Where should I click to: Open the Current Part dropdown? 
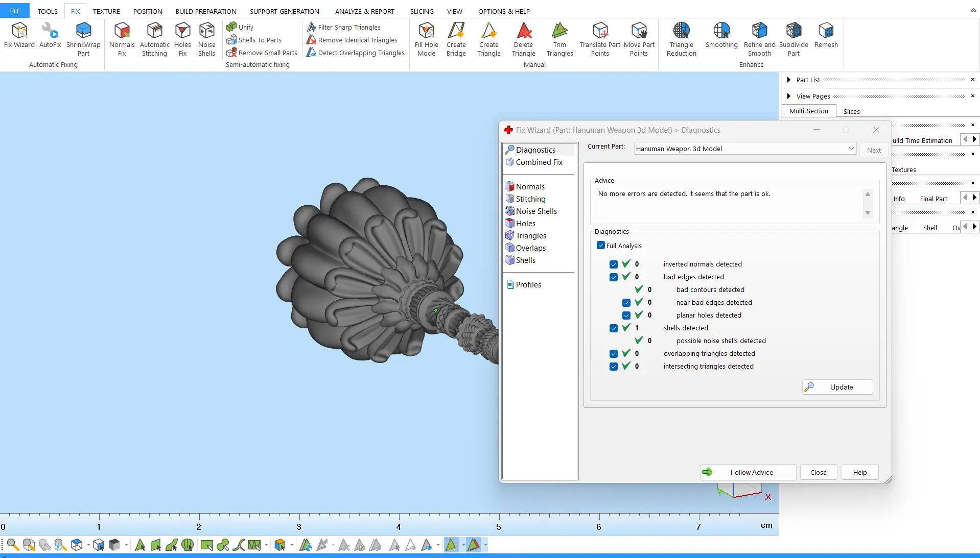pyautogui.click(x=851, y=149)
